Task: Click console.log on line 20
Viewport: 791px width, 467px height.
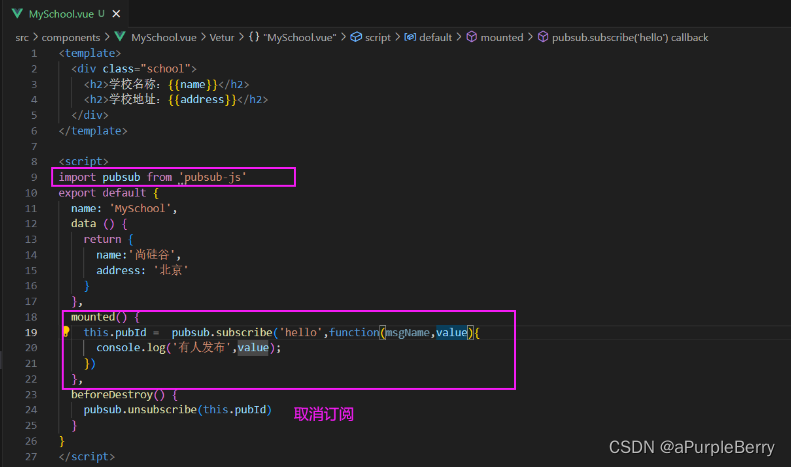Action: [131, 347]
